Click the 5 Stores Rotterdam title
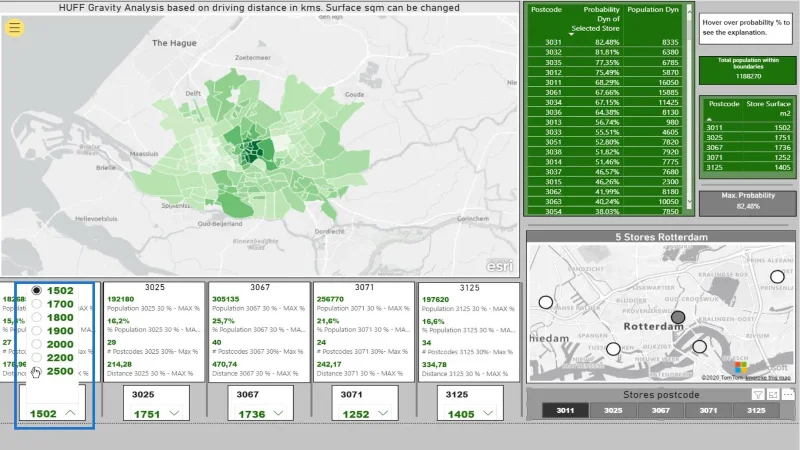Viewport: 800px width, 450px height. click(x=661, y=237)
